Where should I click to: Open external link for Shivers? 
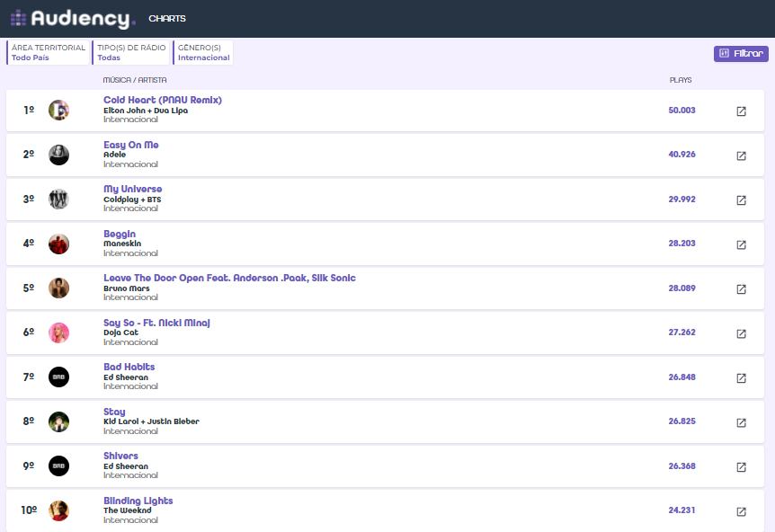(741, 466)
